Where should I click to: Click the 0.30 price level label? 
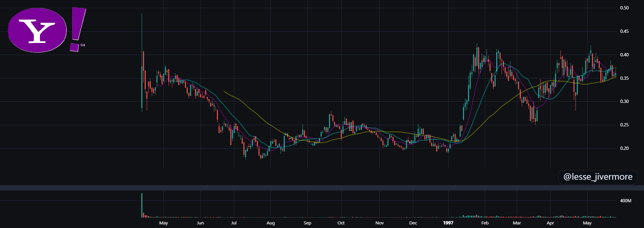click(624, 101)
